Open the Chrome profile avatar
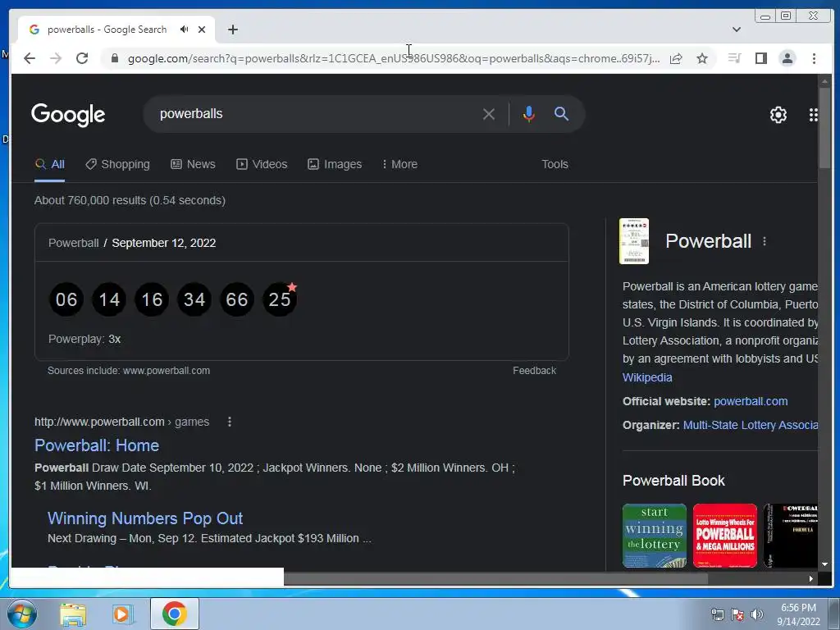The width and height of the screenshot is (840, 630). click(x=787, y=58)
